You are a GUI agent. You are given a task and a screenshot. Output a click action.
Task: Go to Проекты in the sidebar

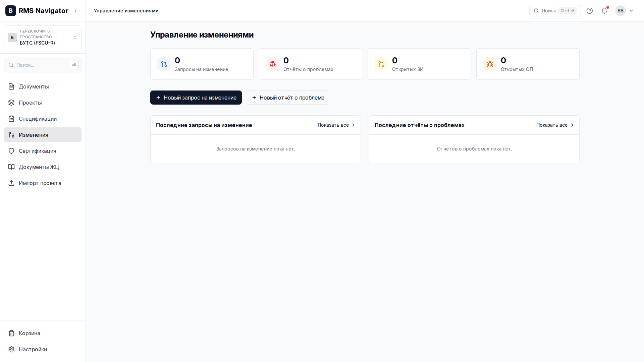point(43,103)
